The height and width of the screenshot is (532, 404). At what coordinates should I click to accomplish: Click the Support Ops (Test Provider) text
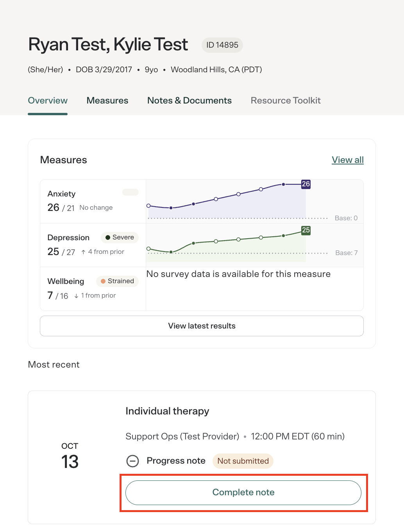tap(182, 436)
